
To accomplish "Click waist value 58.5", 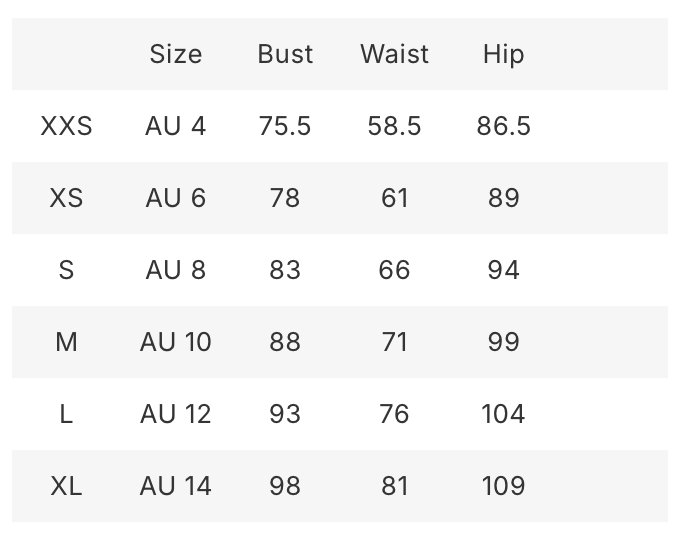I will click(x=395, y=126).
